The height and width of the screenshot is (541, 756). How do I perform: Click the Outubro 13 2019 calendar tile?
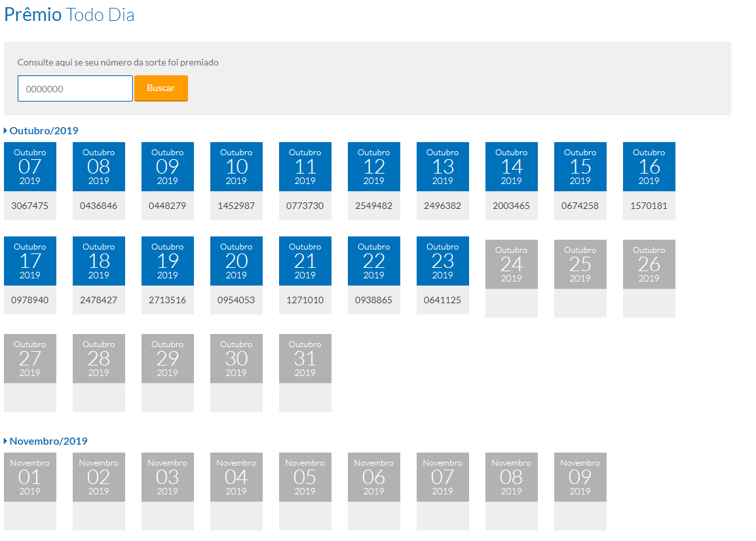(443, 167)
